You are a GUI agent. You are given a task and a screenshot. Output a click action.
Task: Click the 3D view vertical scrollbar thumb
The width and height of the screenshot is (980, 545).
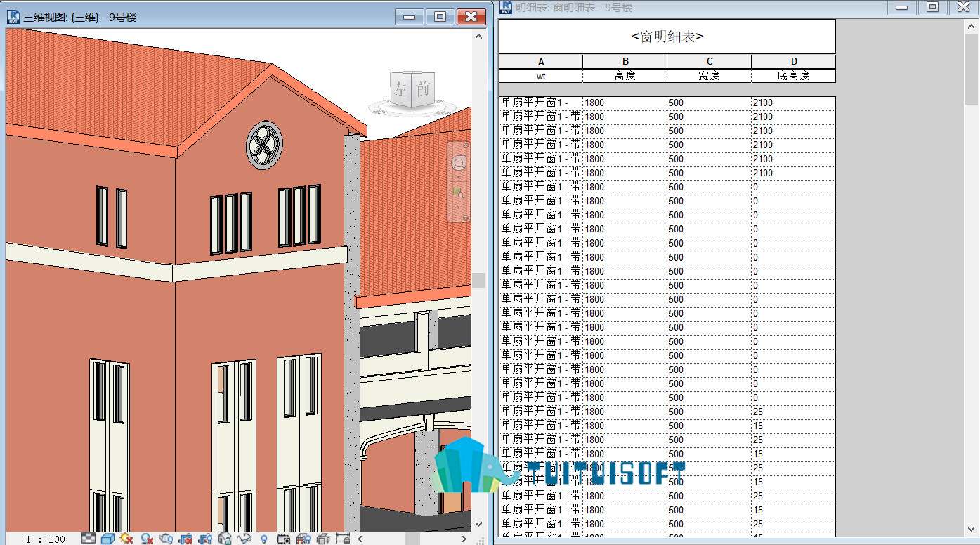pyautogui.click(x=479, y=280)
